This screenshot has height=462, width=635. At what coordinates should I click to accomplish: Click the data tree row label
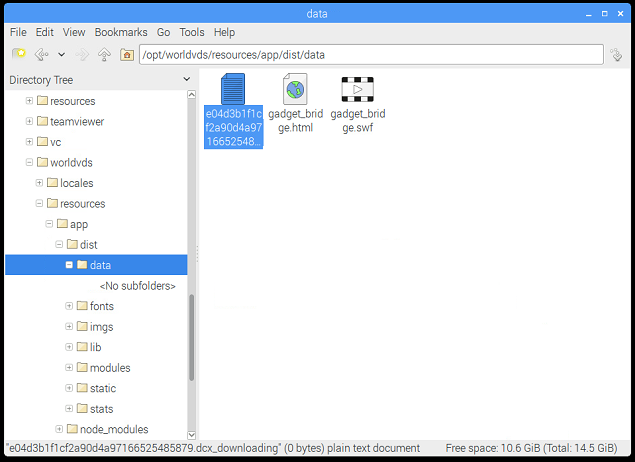(x=100, y=265)
